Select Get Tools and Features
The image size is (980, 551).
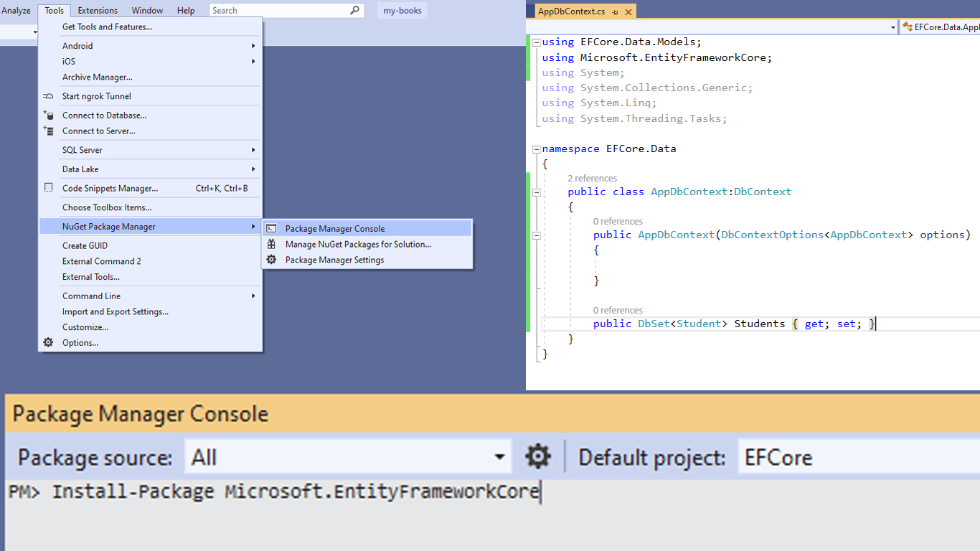click(x=150, y=27)
